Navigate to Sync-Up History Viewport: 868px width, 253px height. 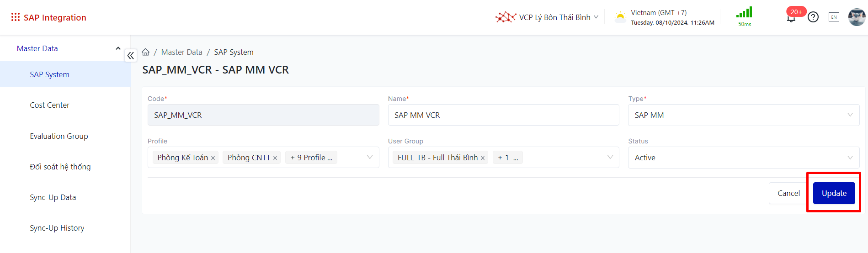click(x=57, y=228)
